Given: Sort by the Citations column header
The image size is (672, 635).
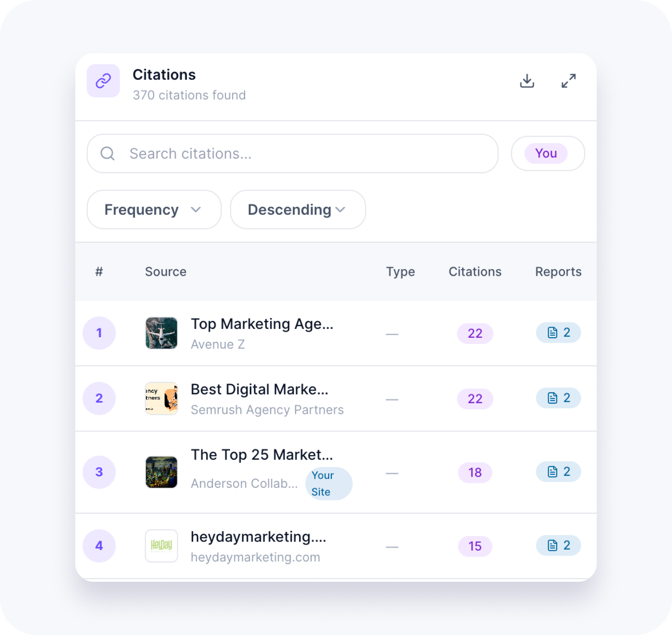Looking at the screenshot, I should point(475,272).
